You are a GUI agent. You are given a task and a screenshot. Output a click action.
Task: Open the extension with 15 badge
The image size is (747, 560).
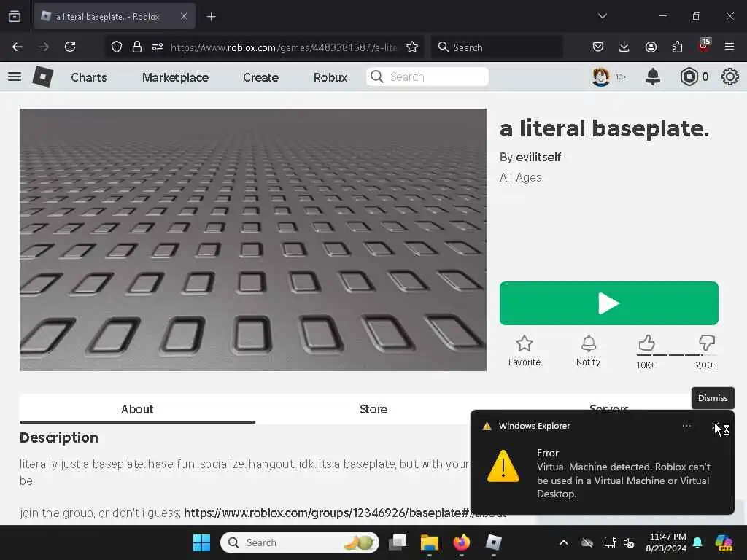704,46
